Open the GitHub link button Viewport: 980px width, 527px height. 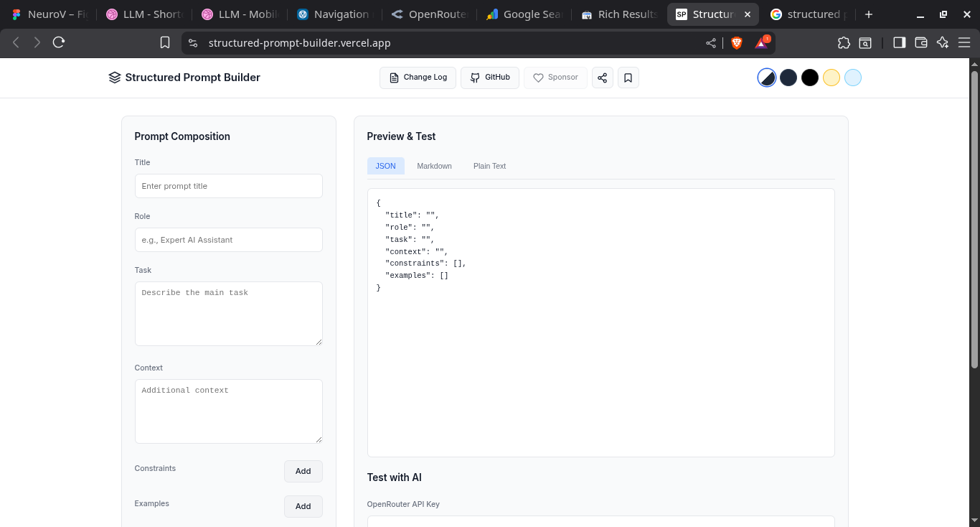point(489,78)
